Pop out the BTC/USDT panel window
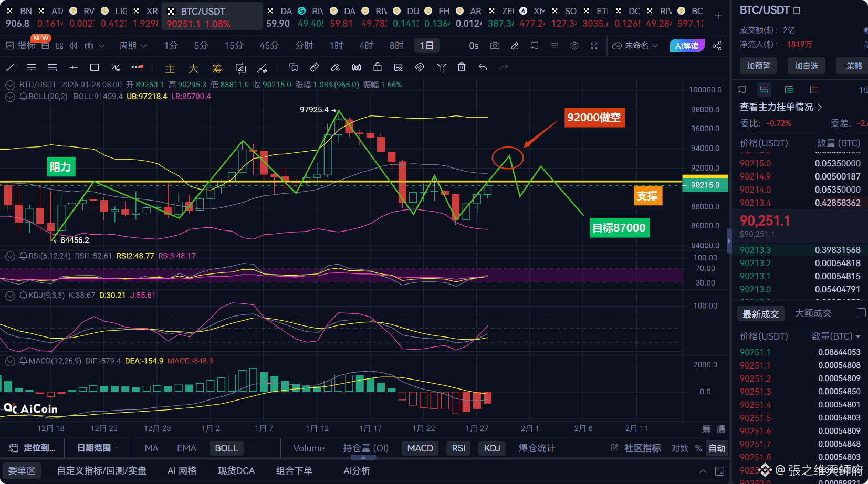Image resolution: width=868 pixels, height=484 pixels. tap(797, 10)
